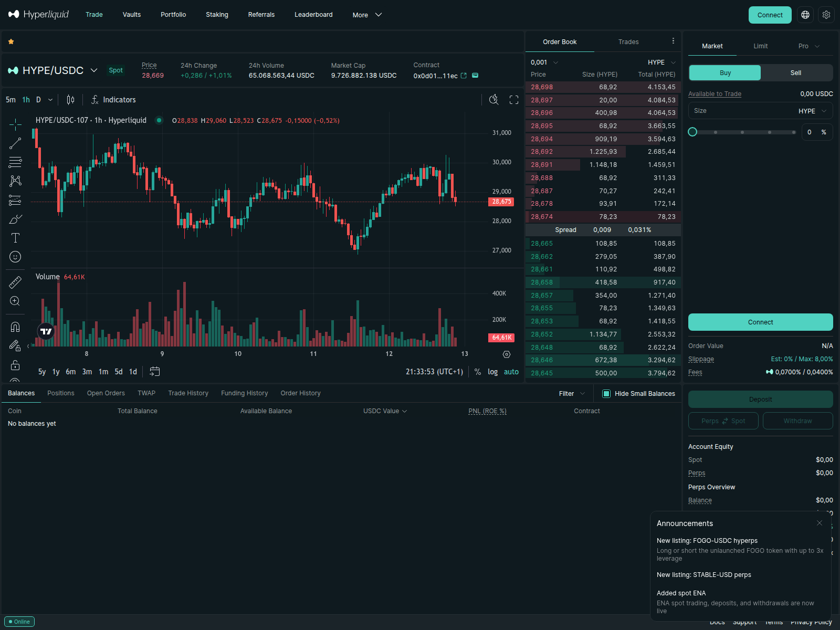840x630 pixels.
Task: Lock all drawing tools
Action: click(15, 365)
